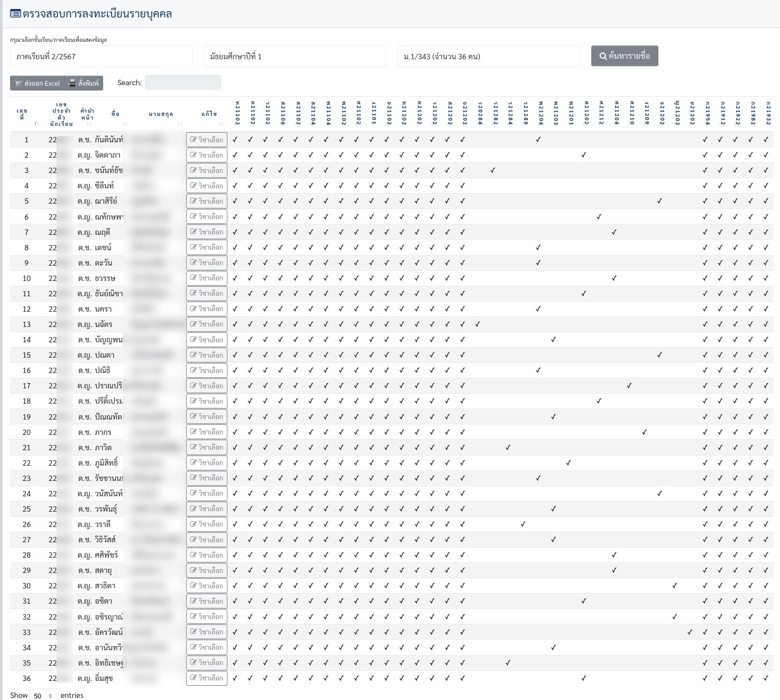This screenshot has width=780, height=700.
Task: Edit วิชาเลือก for row 15 ปณตา
Action: click(x=207, y=355)
